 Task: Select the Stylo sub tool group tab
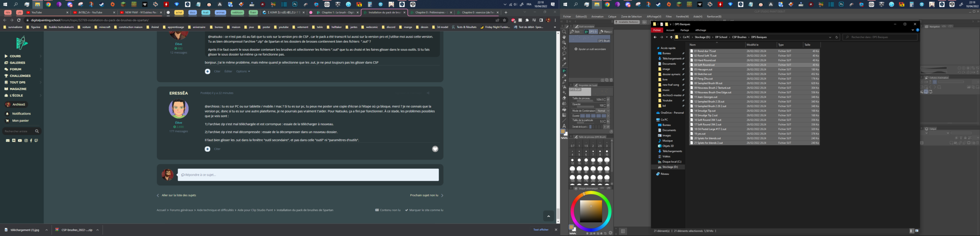tap(576, 32)
